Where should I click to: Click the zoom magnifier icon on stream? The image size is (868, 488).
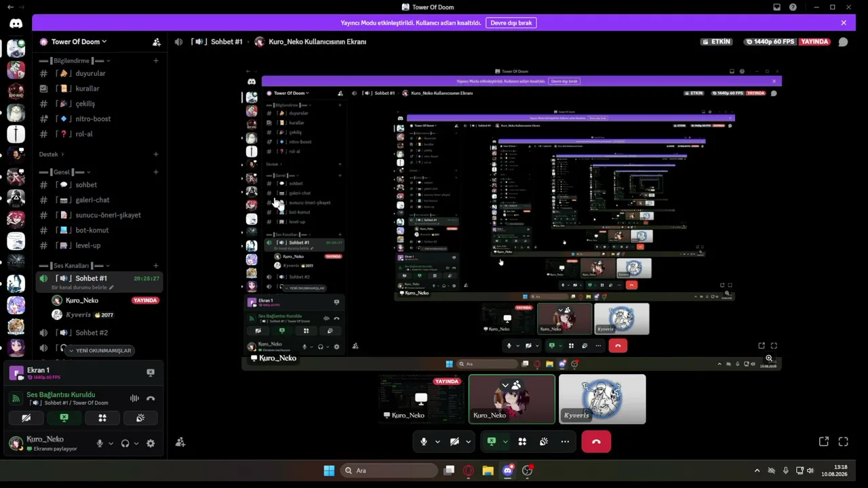[769, 358]
